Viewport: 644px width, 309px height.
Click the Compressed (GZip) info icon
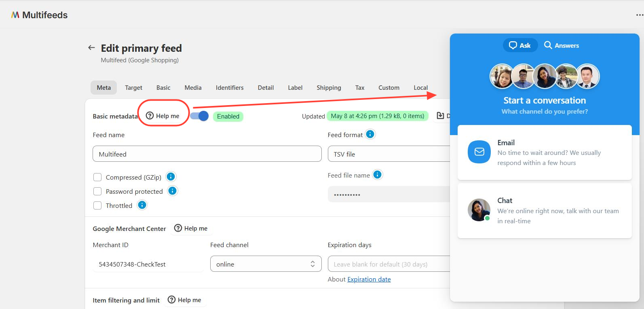171,177
